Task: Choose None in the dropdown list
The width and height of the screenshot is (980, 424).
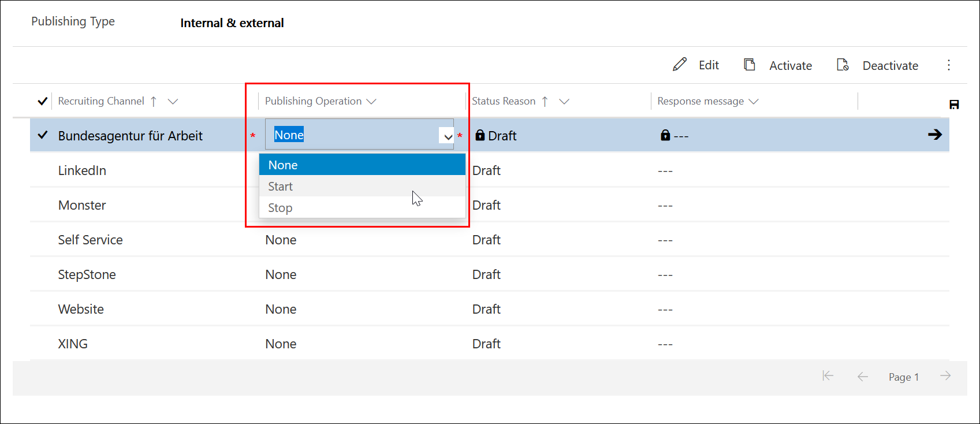Action: point(362,165)
